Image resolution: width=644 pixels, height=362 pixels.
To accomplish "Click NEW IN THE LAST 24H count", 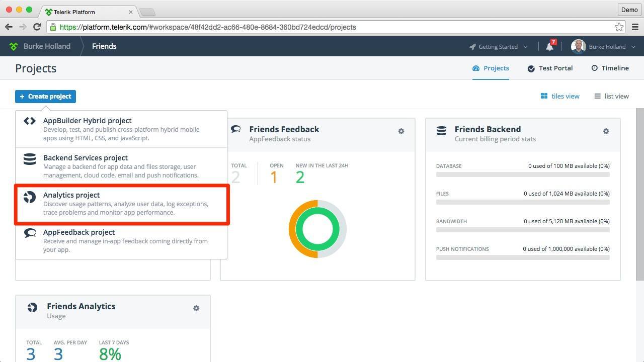I will click(x=300, y=177).
